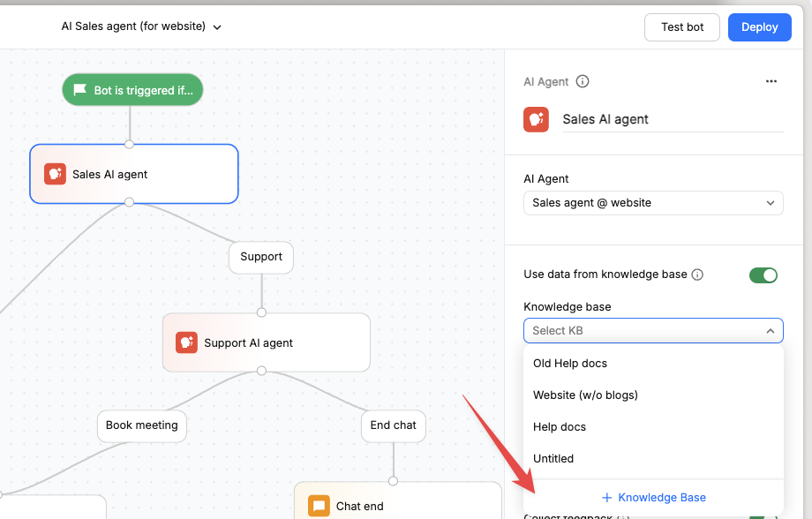
Task: Expand the Sales agent @ website dropdown
Action: tap(653, 203)
